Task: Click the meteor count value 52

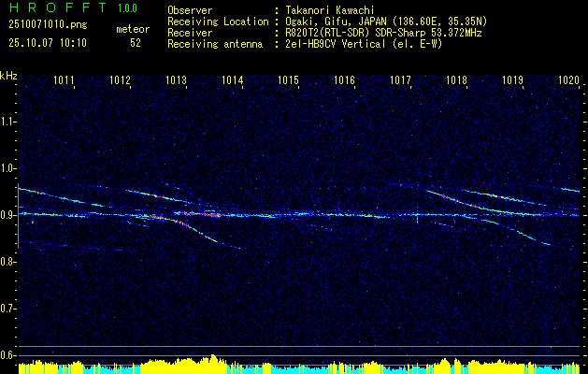Action: pyautogui.click(x=136, y=43)
